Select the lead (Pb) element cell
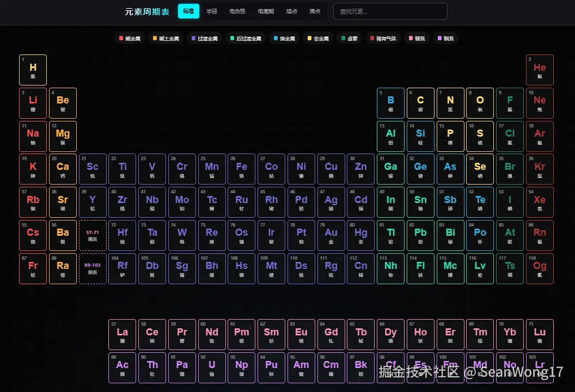Screen dimensions: 575x392 pyautogui.click(x=420, y=235)
